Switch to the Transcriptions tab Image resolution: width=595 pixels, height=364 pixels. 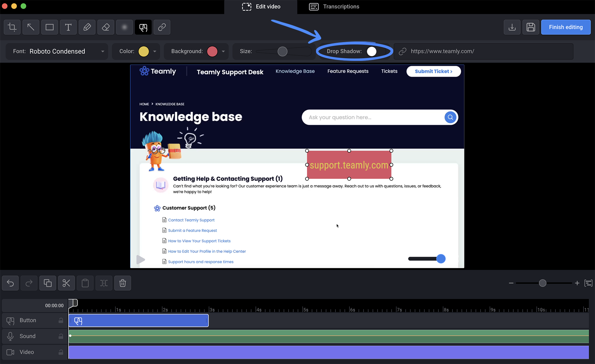point(334,7)
